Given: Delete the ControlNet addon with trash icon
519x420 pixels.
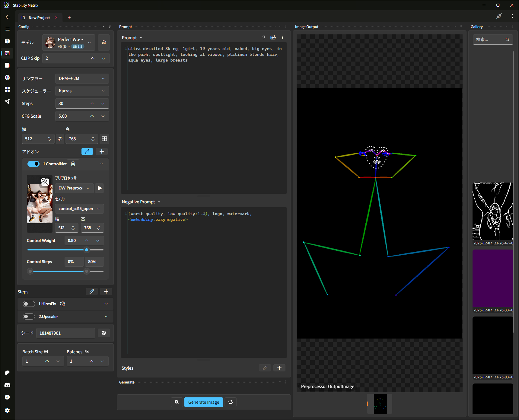Looking at the screenshot, I should tap(73, 164).
